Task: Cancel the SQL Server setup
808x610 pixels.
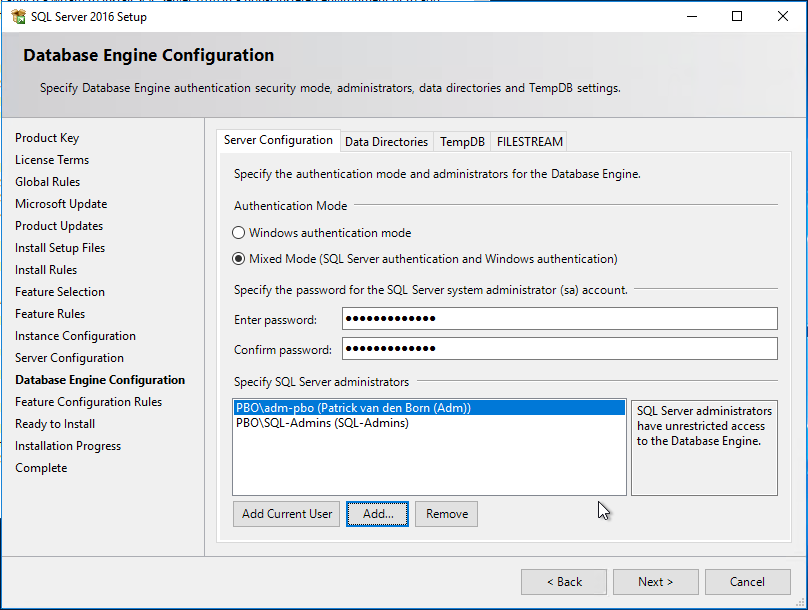Action: (x=747, y=582)
